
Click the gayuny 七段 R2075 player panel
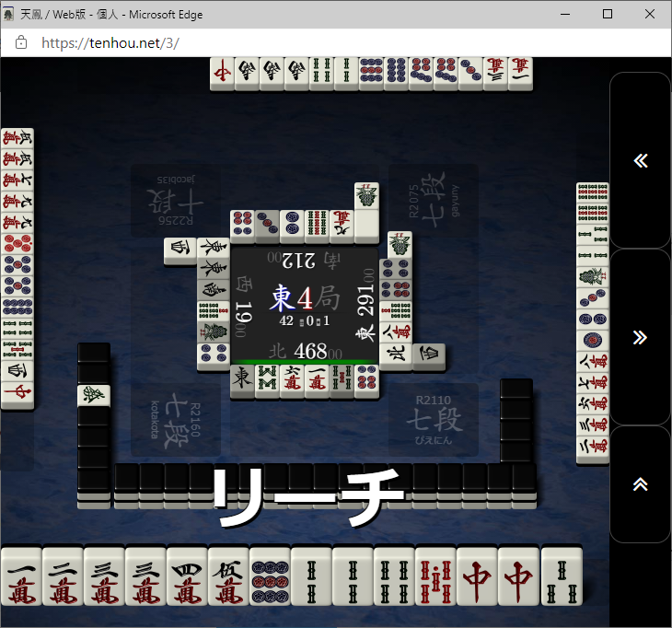pos(434,200)
